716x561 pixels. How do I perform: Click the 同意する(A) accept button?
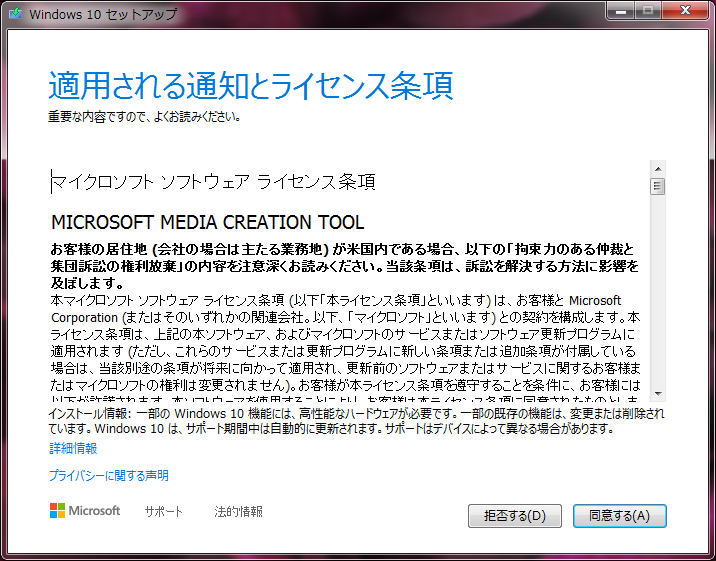(x=620, y=516)
